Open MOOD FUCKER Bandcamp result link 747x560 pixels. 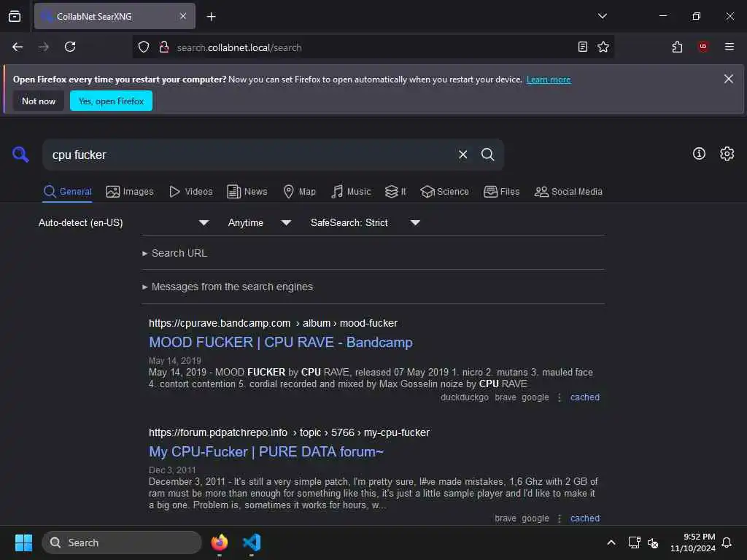pyautogui.click(x=281, y=343)
